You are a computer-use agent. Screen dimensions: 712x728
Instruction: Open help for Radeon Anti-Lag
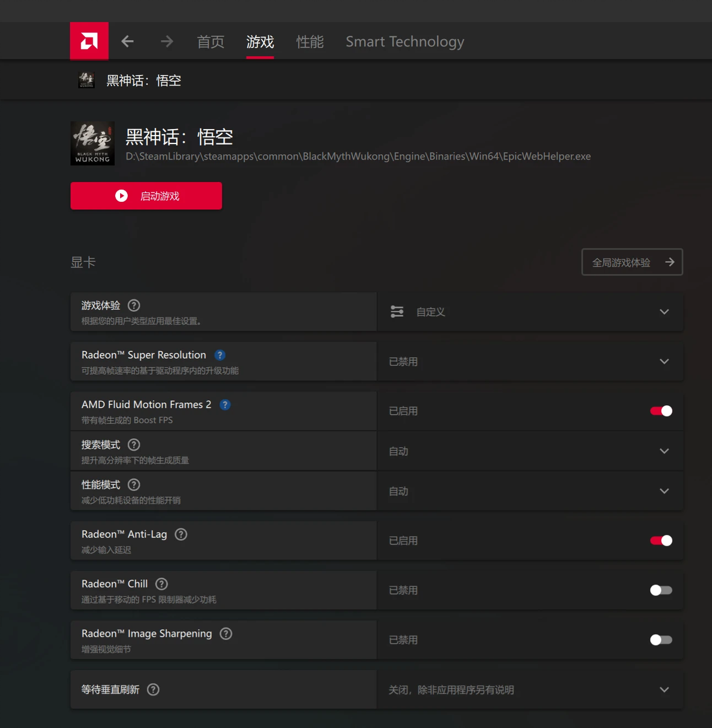pos(181,534)
